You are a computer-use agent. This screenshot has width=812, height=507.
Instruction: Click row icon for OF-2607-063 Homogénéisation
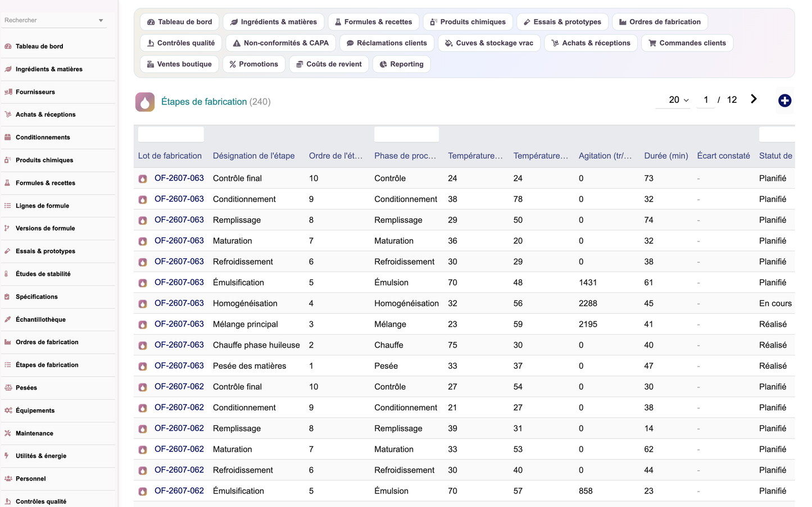coord(143,304)
